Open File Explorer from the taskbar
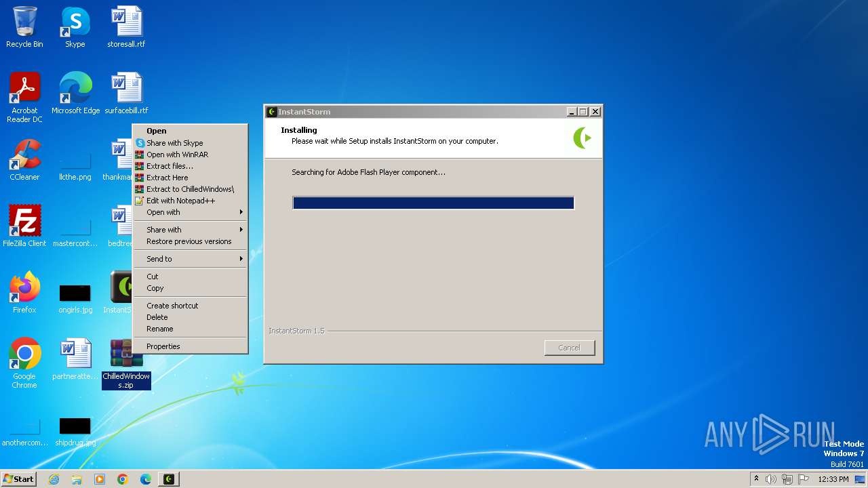The width and height of the screenshot is (868, 488). coord(77,479)
